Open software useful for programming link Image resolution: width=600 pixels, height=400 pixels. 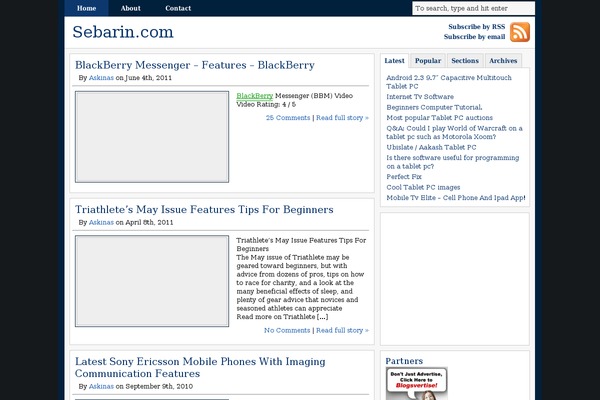click(x=453, y=162)
